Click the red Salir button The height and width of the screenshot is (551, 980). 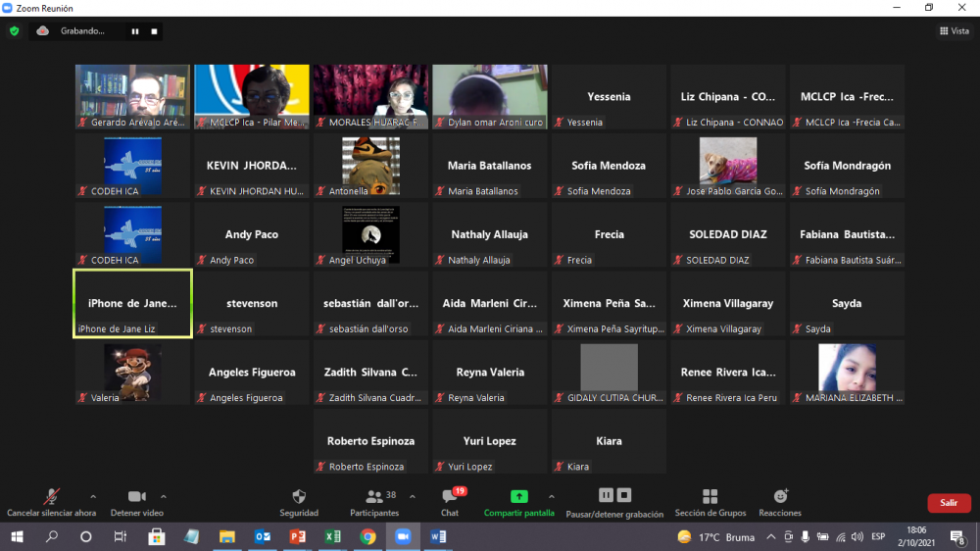[x=949, y=503]
